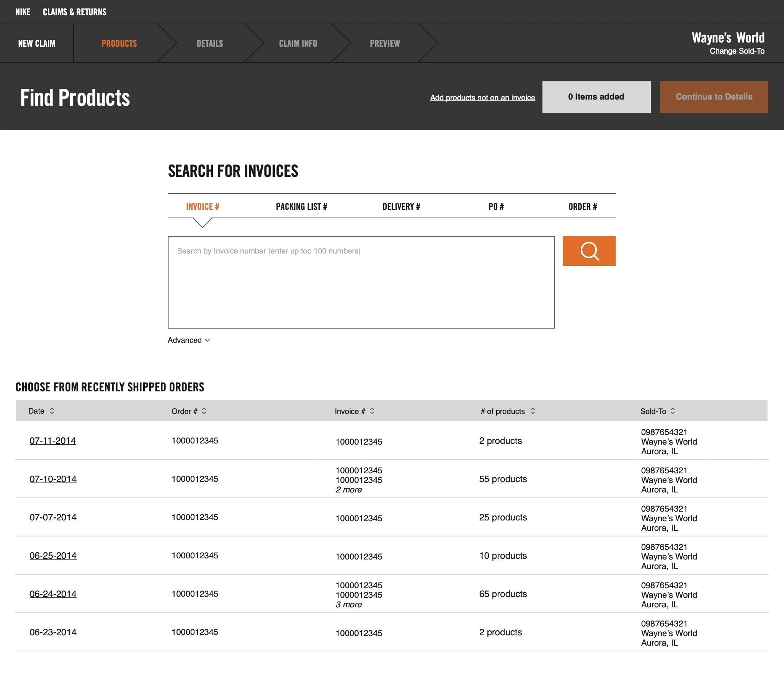Screen dimensions: 784x674
Task: Focus the invoice number search box
Action: click(x=361, y=282)
